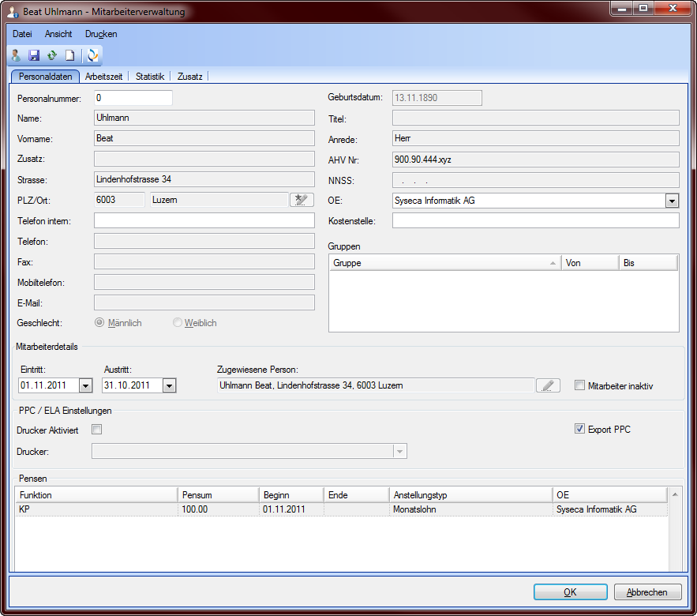Click the Kostenstelle input field
697x616 pixels.
coord(535,220)
